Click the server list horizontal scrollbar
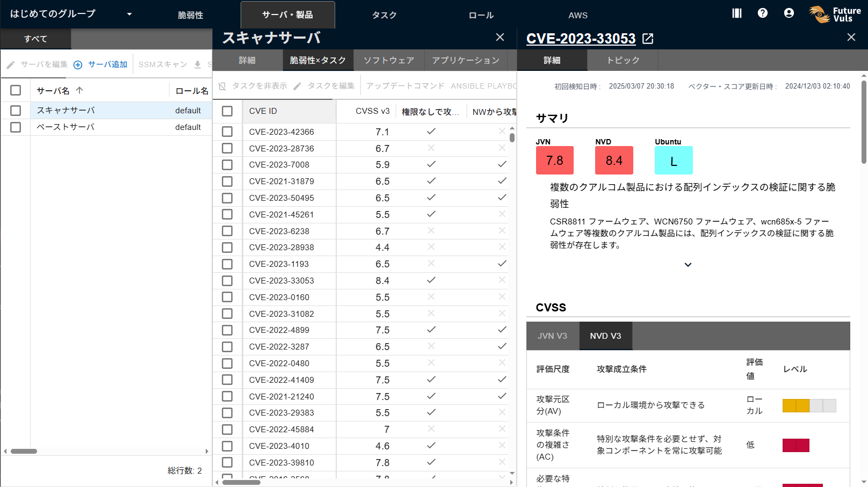 [24, 451]
